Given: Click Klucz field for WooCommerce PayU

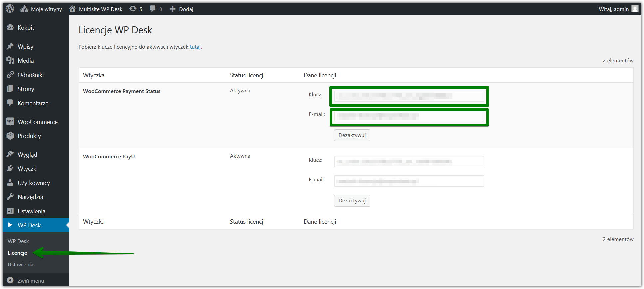Looking at the screenshot, I should [x=409, y=161].
